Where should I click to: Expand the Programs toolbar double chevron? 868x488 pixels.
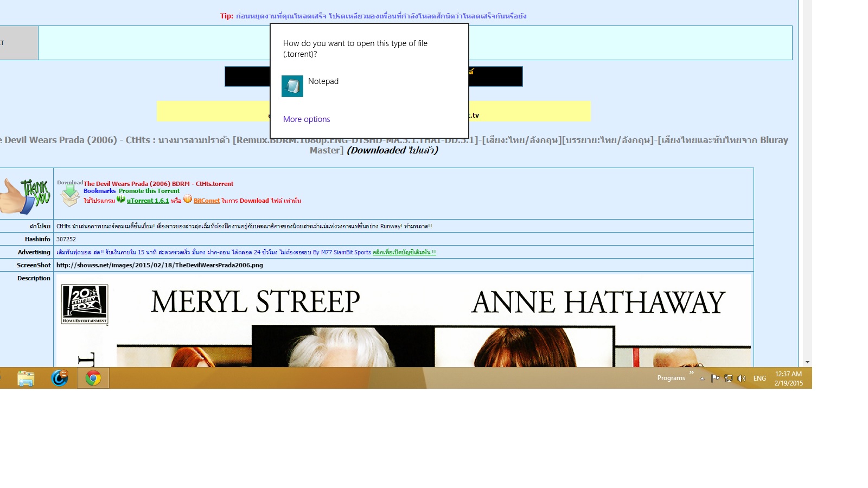pyautogui.click(x=692, y=373)
